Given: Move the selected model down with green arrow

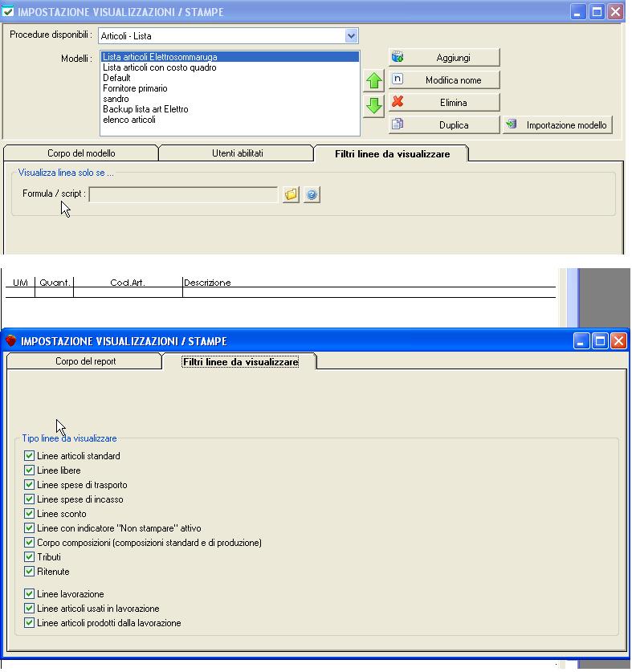Looking at the screenshot, I should point(374,105).
